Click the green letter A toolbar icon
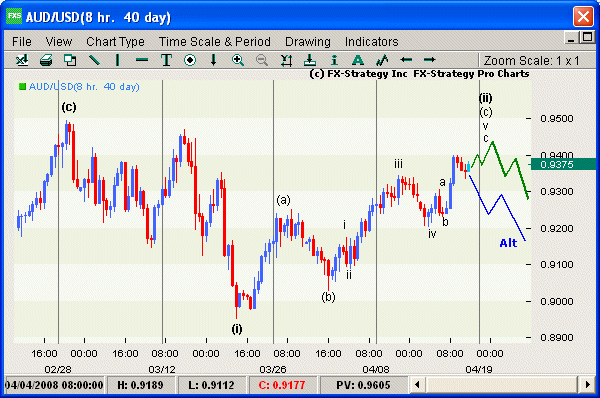 click(x=358, y=60)
